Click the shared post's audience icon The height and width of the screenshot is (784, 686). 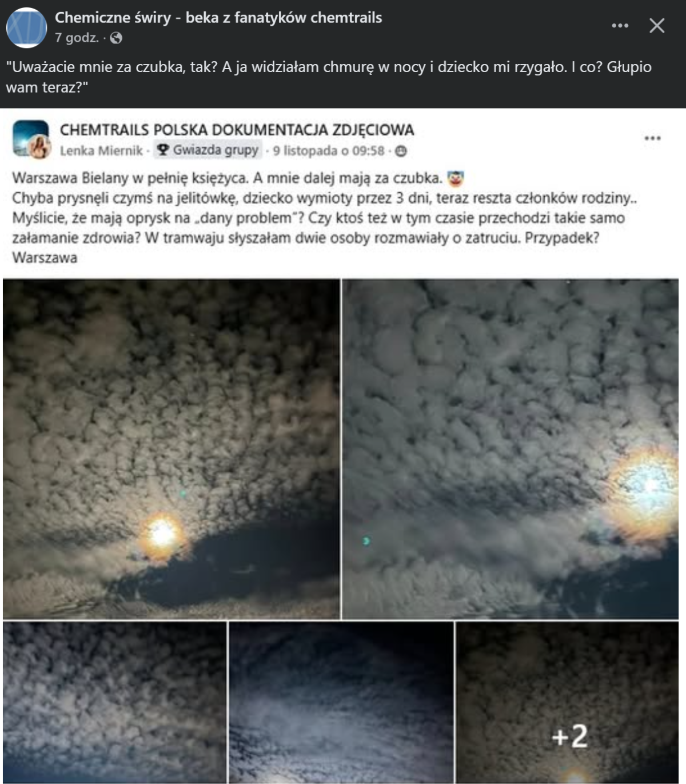tap(401, 151)
